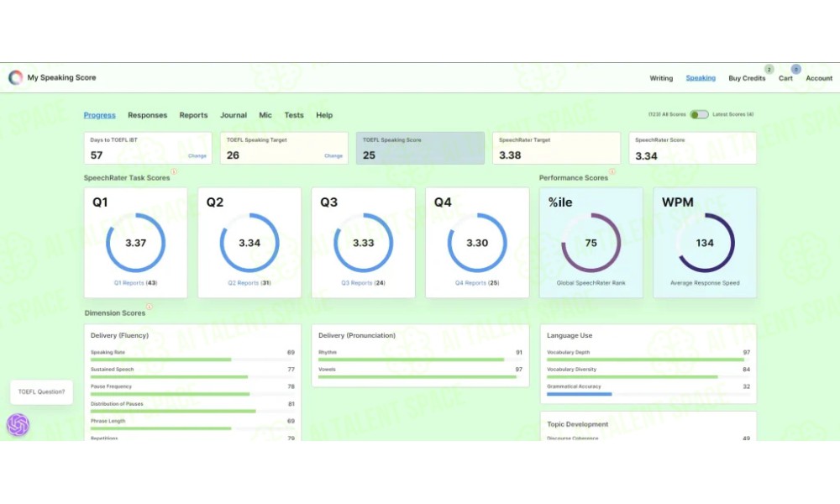Click the Sustained Speech progress bar

point(192,377)
